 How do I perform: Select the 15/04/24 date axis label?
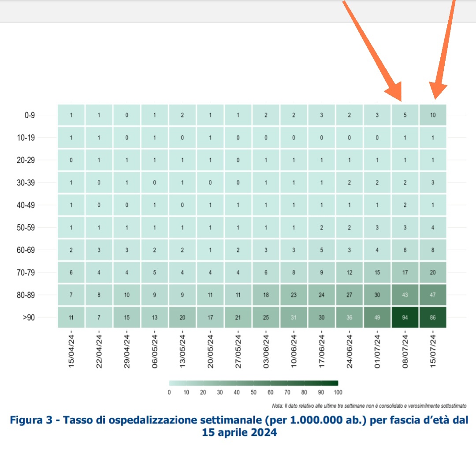[x=71, y=352]
